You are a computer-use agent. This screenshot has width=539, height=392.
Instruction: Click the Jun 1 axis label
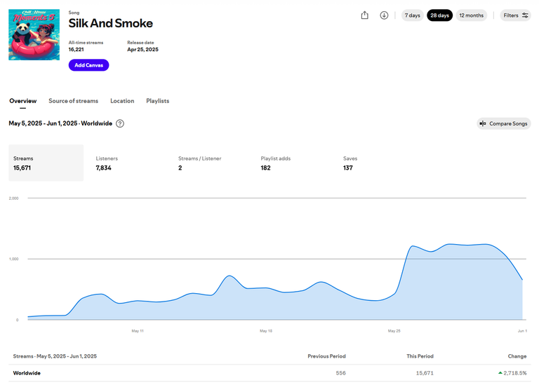[x=522, y=331]
